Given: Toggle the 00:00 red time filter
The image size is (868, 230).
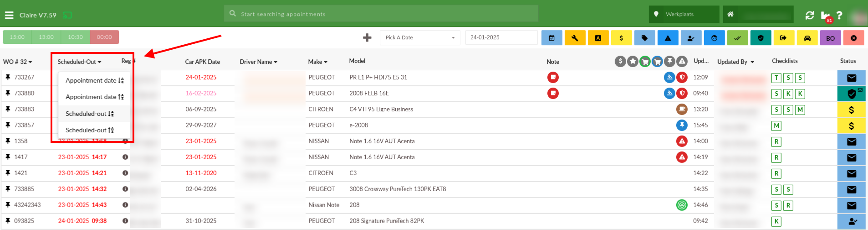Looking at the screenshot, I should coord(104,37).
